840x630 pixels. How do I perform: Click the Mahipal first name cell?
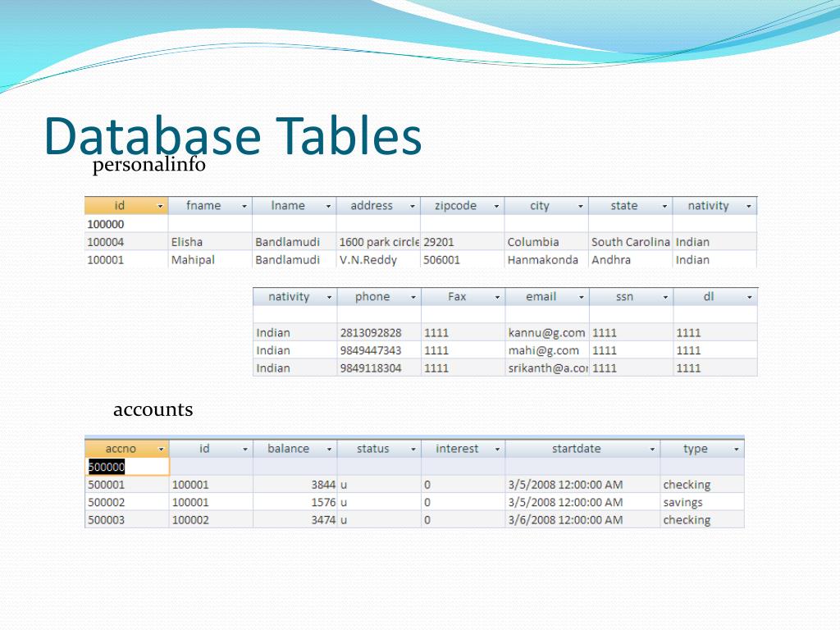point(211,260)
